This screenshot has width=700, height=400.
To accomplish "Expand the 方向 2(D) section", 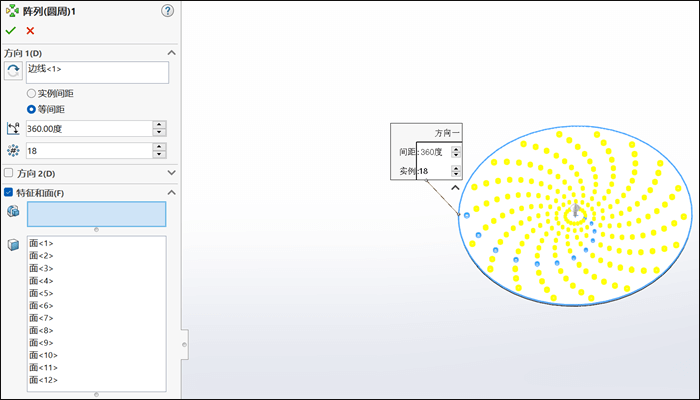I will click(x=171, y=173).
